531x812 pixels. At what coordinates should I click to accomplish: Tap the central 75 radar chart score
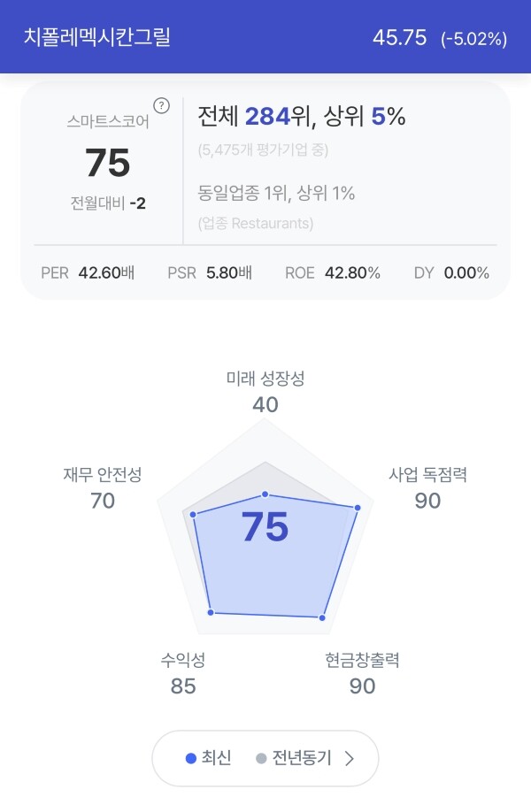[265, 527]
